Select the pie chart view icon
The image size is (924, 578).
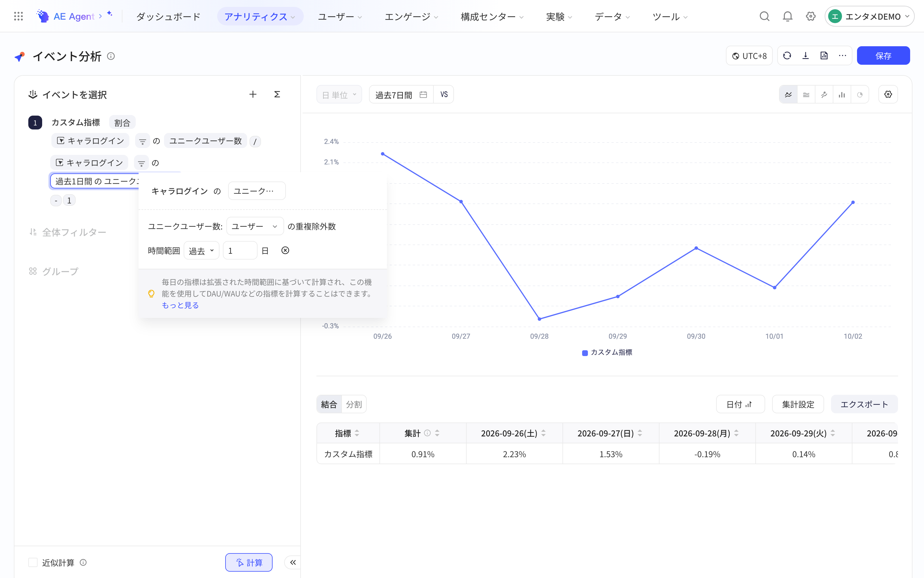click(x=860, y=95)
